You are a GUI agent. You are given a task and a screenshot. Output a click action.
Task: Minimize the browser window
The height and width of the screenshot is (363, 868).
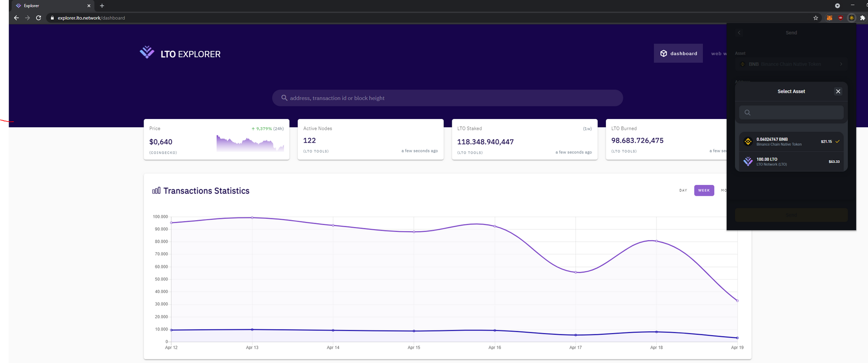pyautogui.click(x=852, y=5)
